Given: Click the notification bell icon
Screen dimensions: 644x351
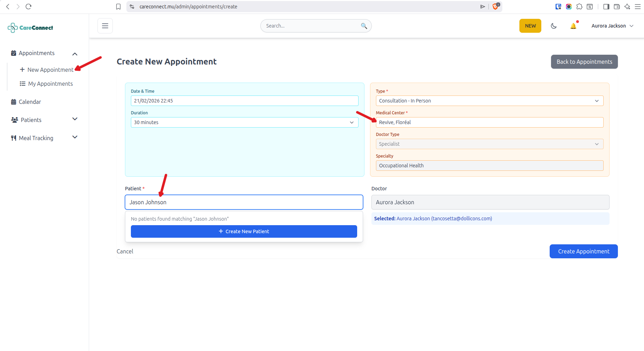Looking at the screenshot, I should pyautogui.click(x=573, y=25).
